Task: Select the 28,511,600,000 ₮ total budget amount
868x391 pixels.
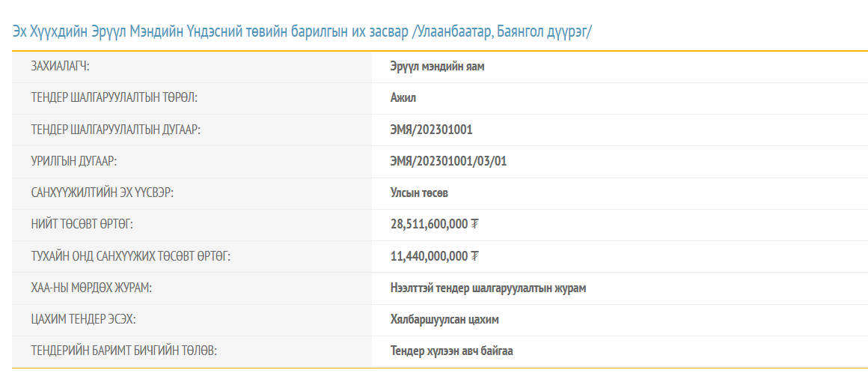Action: pos(434,225)
